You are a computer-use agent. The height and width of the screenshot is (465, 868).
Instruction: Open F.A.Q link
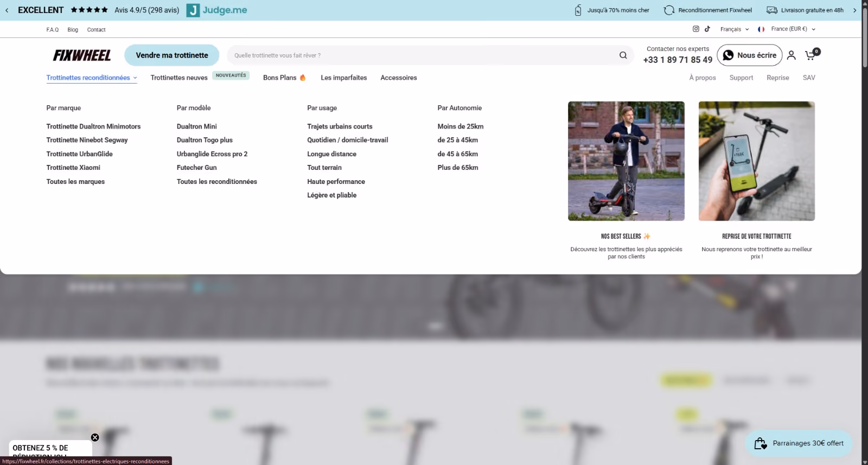coord(53,30)
